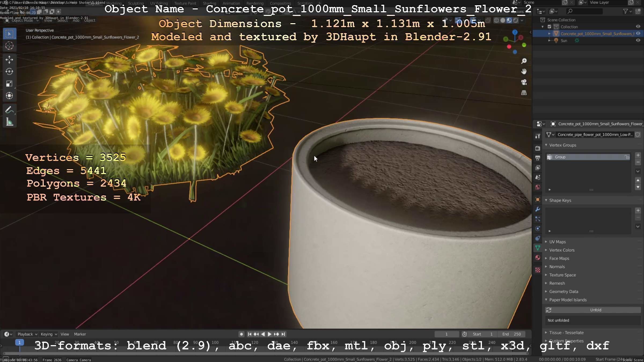Enable rendered viewport shading
The height and width of the screenshot is (362, 644).
[x=515, y=20]
